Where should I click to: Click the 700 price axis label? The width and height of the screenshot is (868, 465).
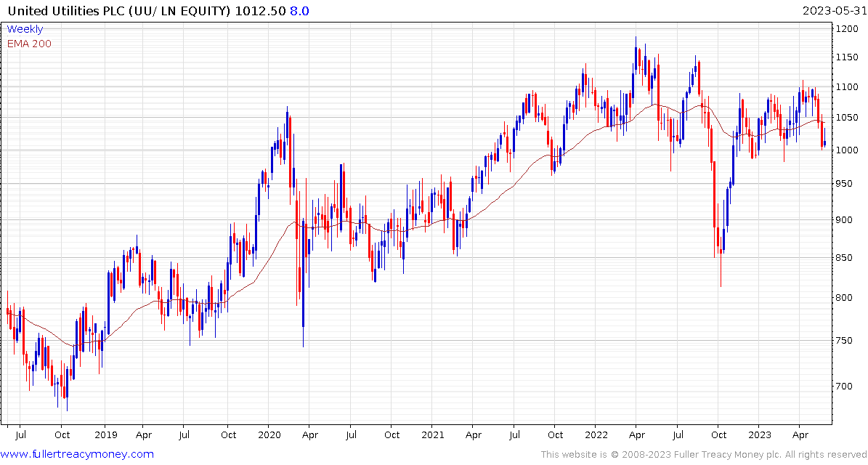click(x=845, y=387)
